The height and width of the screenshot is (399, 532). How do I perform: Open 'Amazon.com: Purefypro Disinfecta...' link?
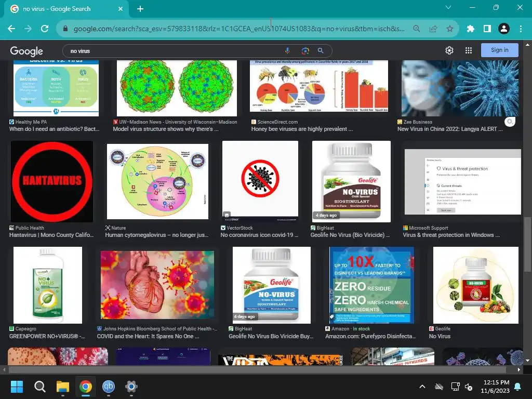tap(370, 336)
